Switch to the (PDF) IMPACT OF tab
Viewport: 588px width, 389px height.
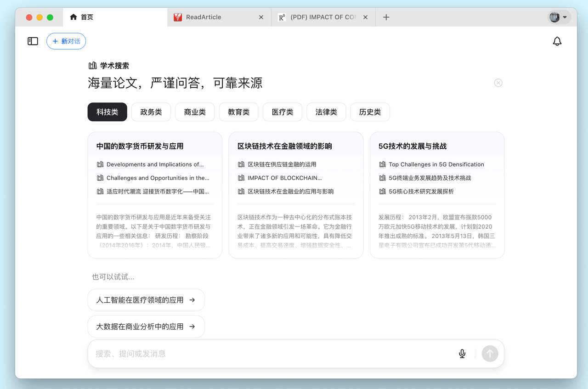[x=319, y=17]
